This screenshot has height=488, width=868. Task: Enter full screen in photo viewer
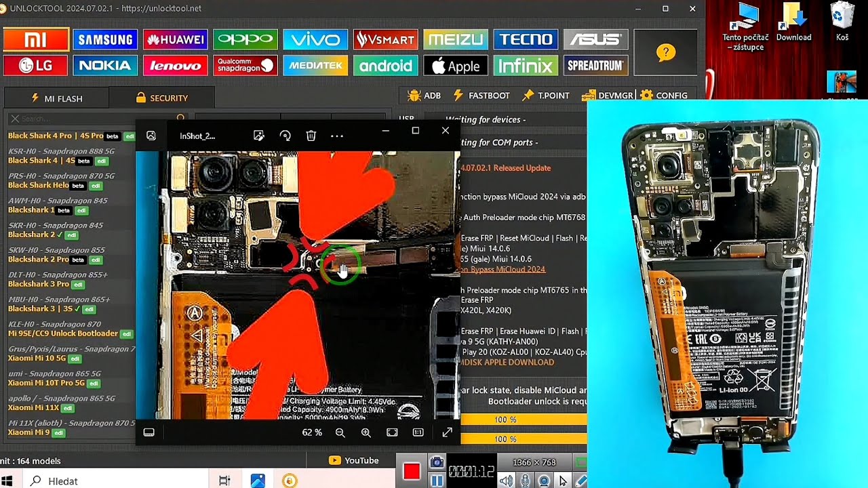tap(448, 432)
